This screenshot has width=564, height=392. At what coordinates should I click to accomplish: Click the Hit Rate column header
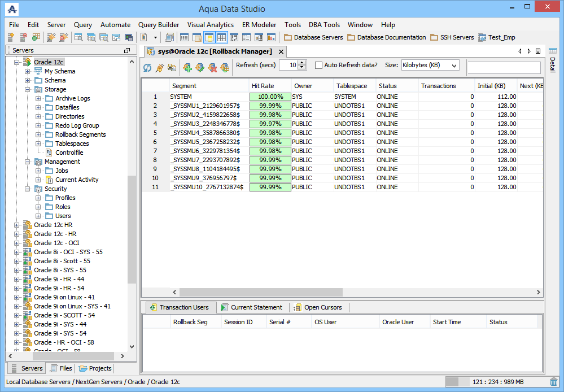[x=270, y=86]
